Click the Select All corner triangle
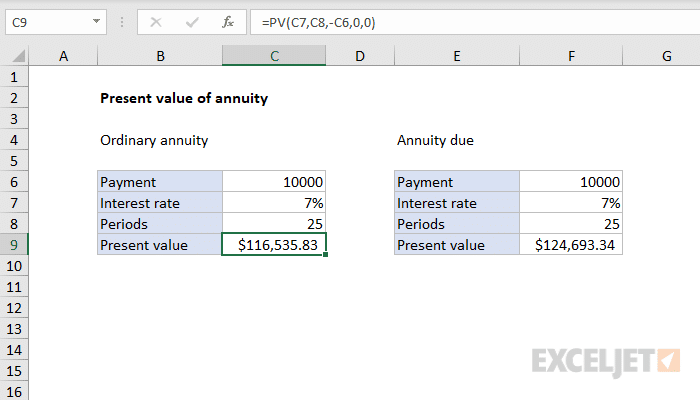700x400 pixels. (18, 56)
